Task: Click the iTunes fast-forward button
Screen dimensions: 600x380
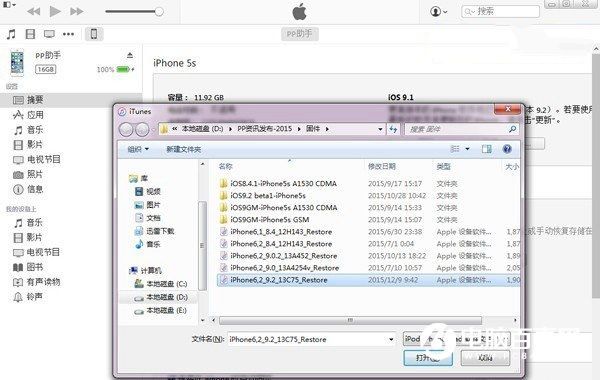Action: pyautogui.click(x=77, y=11)
